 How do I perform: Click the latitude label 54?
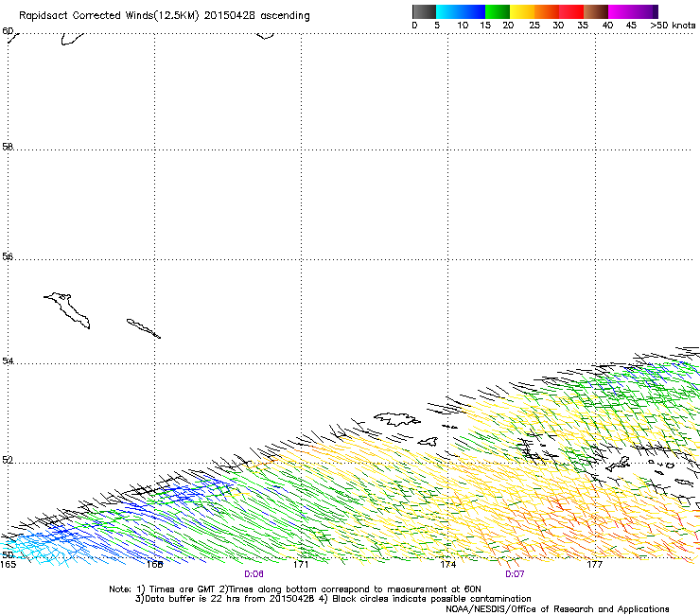pyautogui.click(x=8, y=360)
